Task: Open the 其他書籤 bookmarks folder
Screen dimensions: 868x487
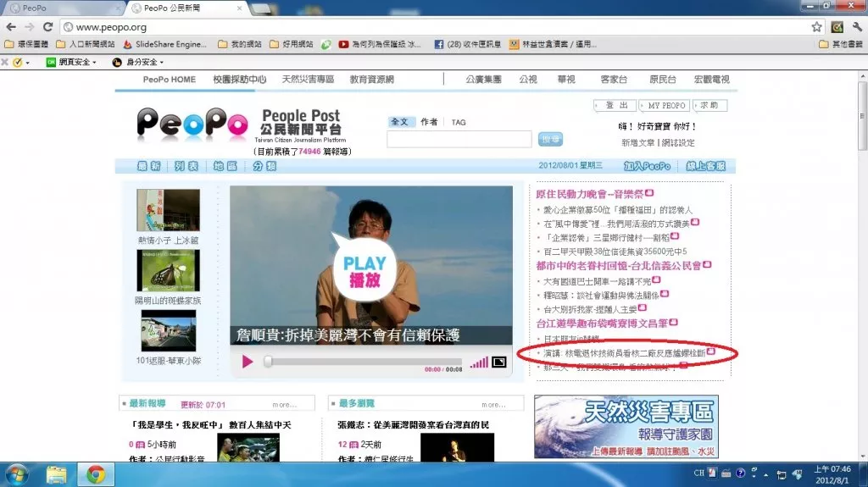Action: pyautogui.click(x=841, y=44)
